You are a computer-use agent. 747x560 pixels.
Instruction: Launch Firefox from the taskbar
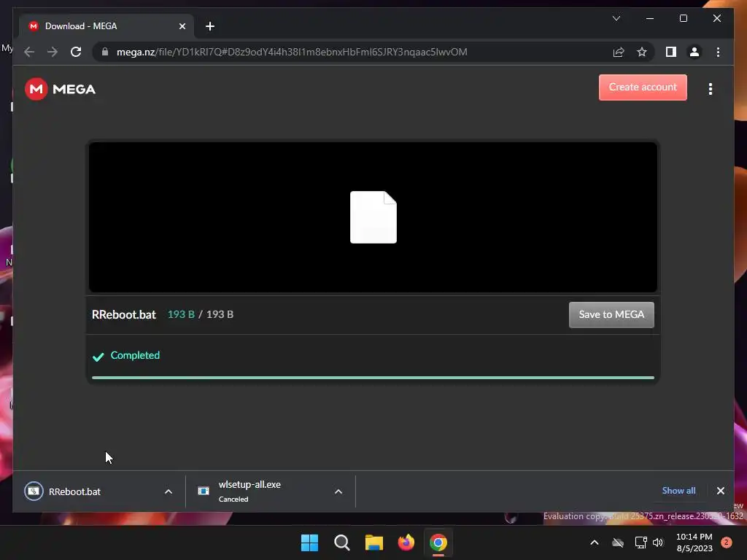click(406, 542)
